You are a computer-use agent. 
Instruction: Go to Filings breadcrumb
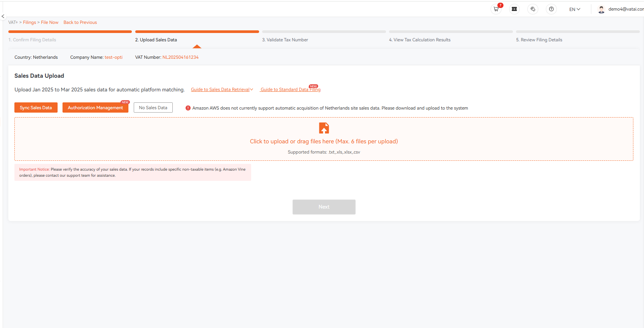[30, 22]
